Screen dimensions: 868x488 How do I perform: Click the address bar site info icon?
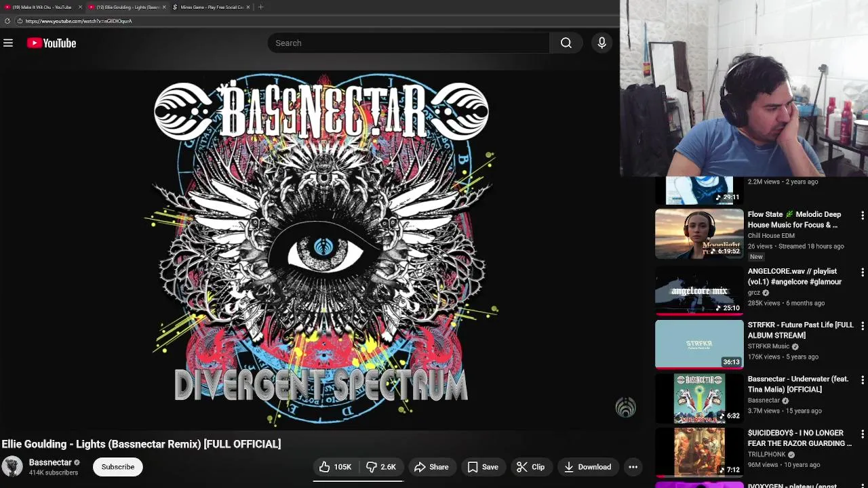coord(20,21)
